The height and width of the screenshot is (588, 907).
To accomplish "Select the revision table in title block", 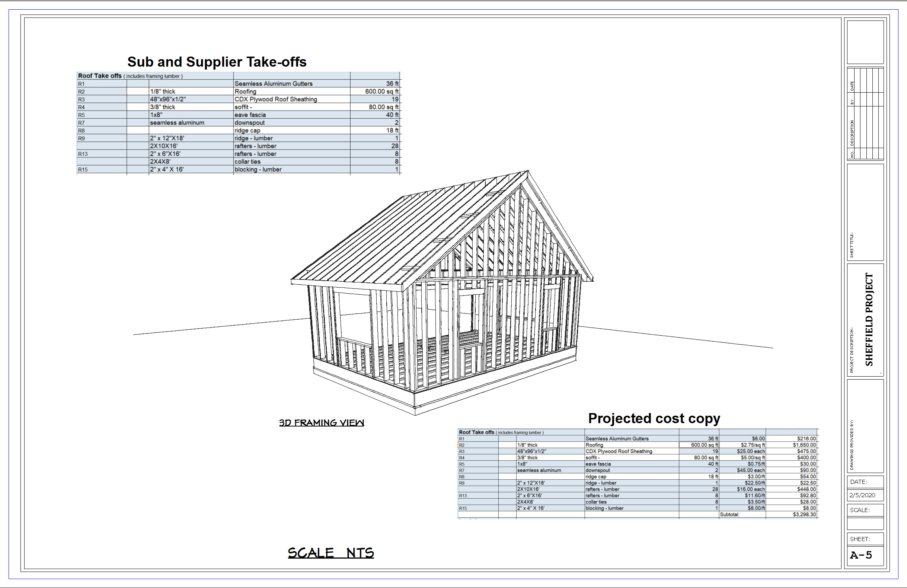I will (865, 114).
